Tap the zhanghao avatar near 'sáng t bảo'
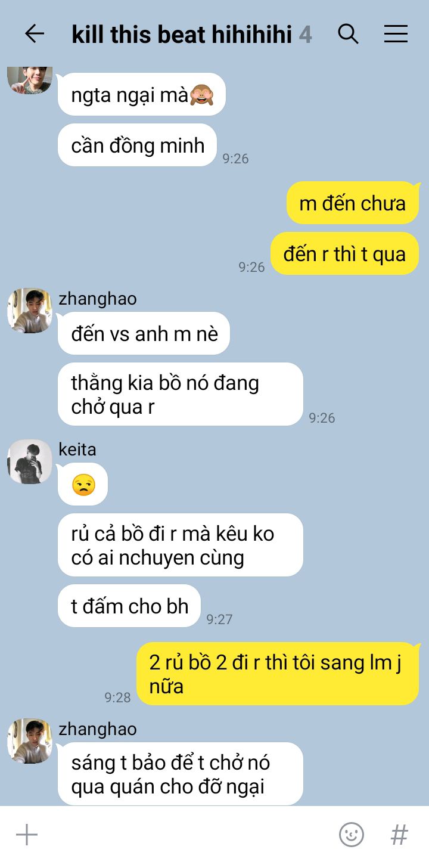Screen dimensions: 429x868 (30, 741)
